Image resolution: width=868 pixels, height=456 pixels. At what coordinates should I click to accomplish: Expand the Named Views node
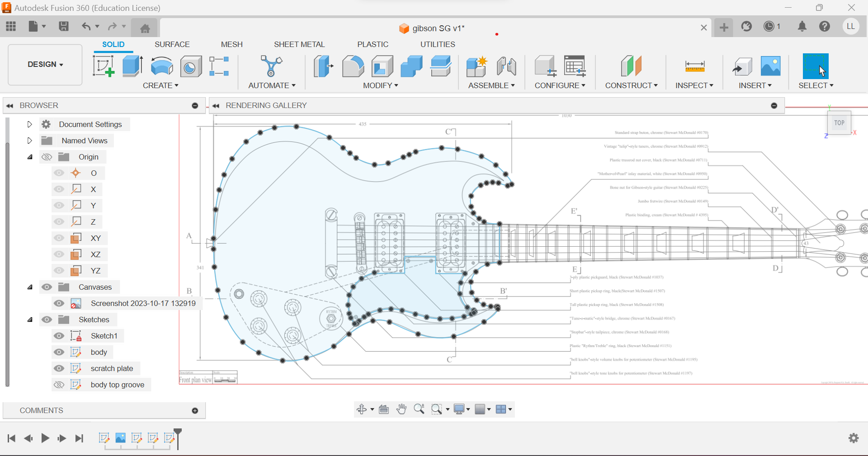30,141
